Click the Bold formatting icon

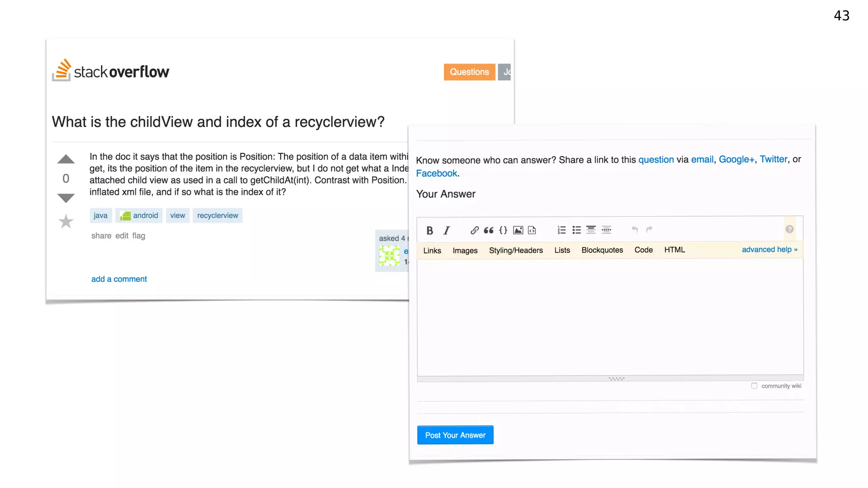pyautogui.click(x=429, y=230)
